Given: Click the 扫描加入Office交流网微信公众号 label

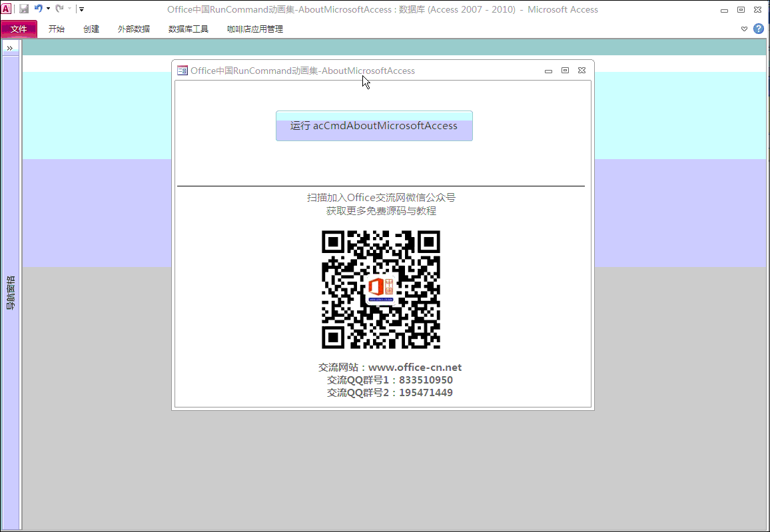Looking at the screenshot, I should tap(381, 198).
